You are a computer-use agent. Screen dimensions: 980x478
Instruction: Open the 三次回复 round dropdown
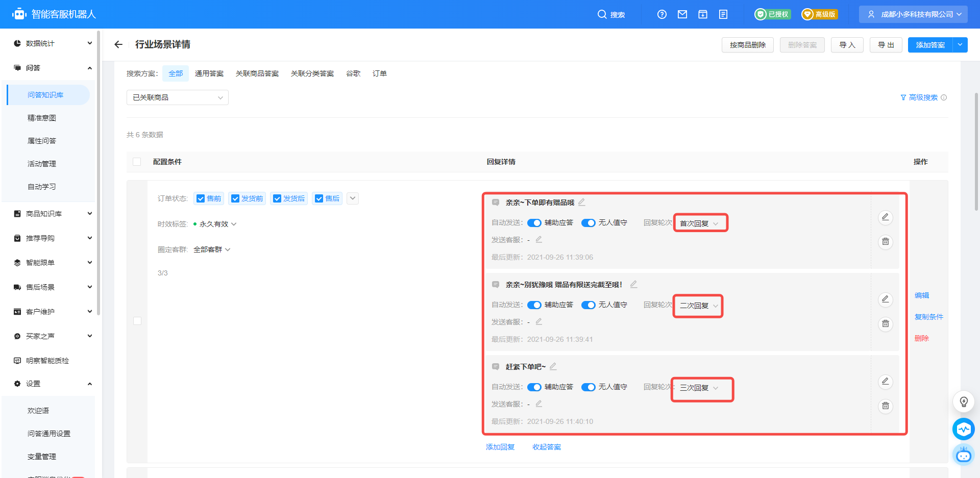[699, 388]
